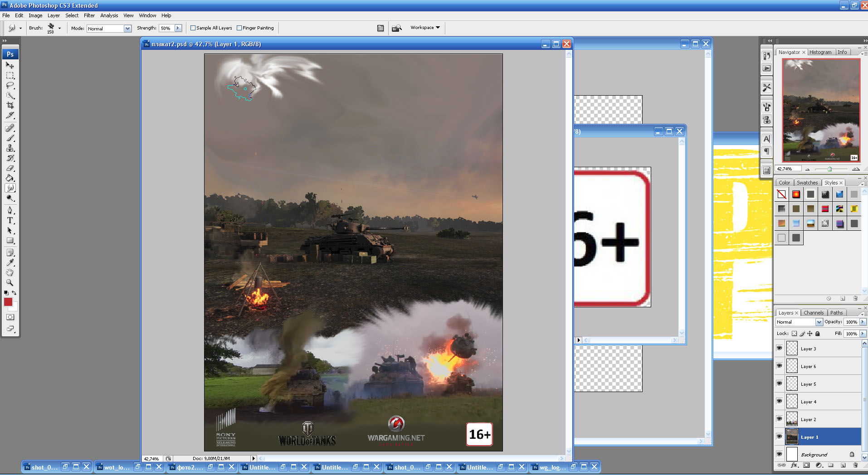Viewport: 868px width, 475px height.
Task: Create a new adjustment layer
Action: tap(819, 465)
